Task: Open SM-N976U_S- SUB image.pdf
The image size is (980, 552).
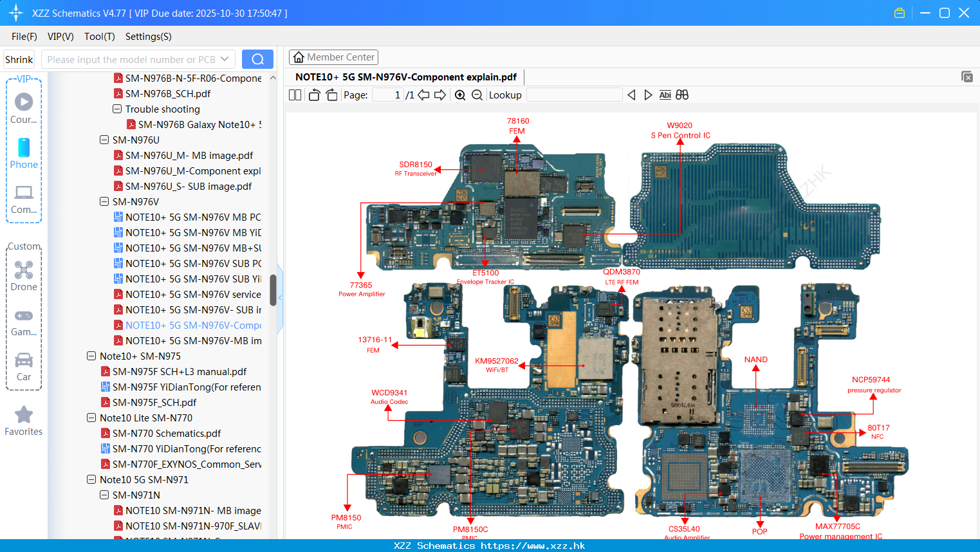Action: coord(183,186)
